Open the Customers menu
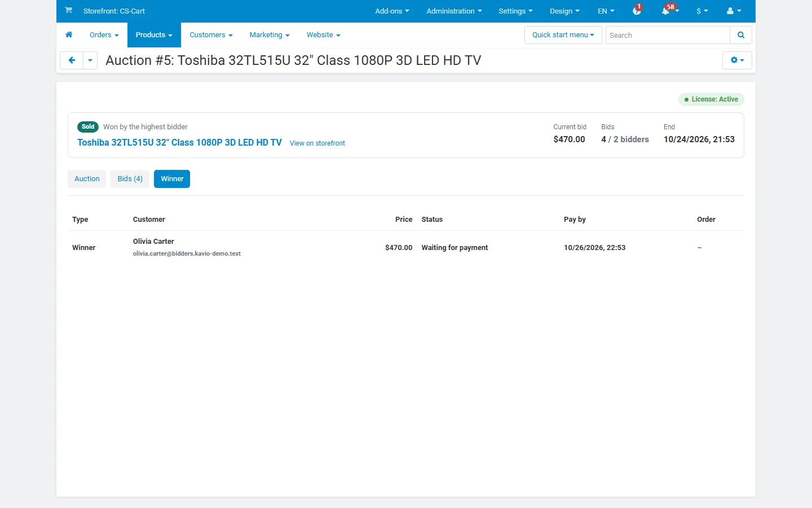 [211, 35]
